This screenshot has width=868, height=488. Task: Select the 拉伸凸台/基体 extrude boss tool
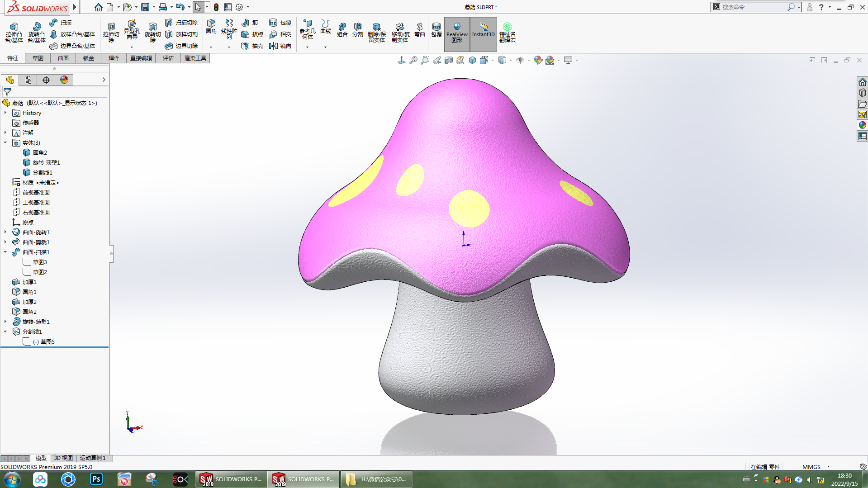14,33
